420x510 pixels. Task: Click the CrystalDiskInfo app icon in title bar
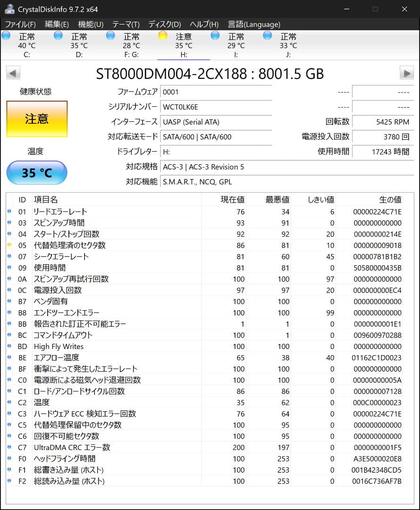coord(9,9)
